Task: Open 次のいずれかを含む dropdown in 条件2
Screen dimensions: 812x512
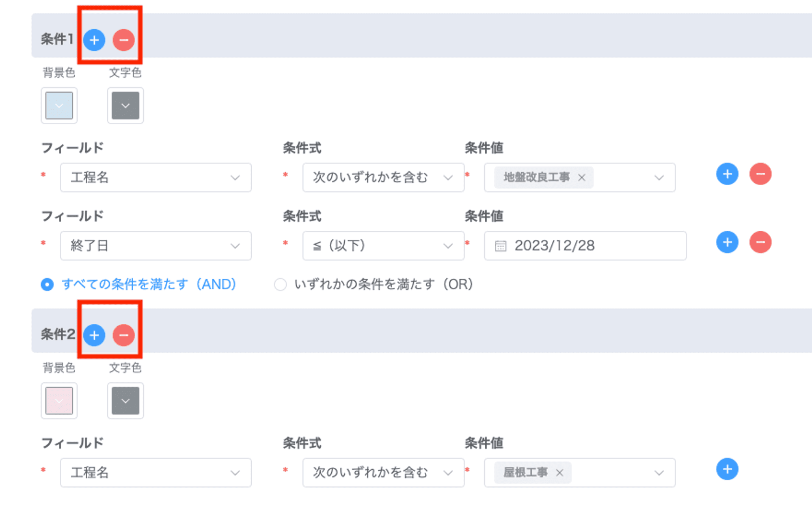Action: pyautogui.click(x=383, y=473)
